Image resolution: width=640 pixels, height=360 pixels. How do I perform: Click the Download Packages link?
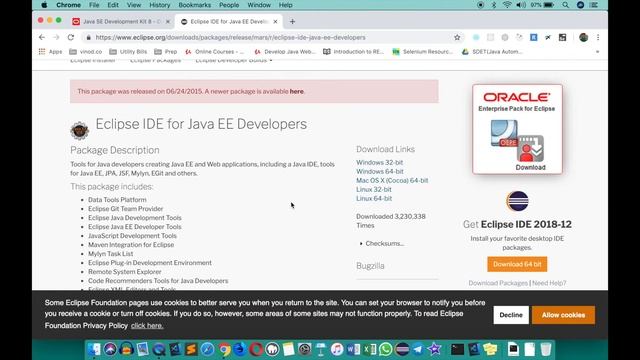[x=498, y=283]
